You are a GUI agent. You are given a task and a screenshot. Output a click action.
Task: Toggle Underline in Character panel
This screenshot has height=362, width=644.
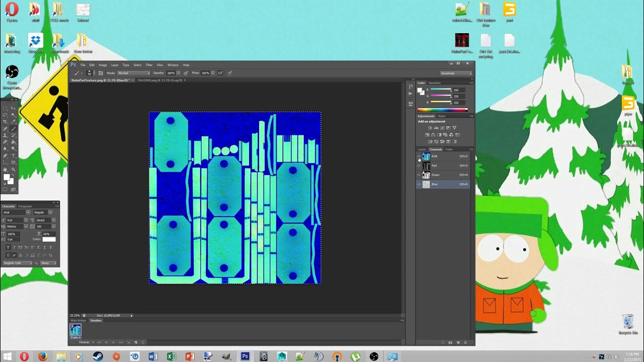(45, 247)
